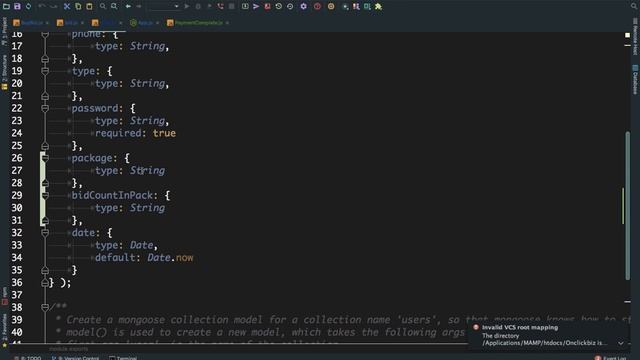Start debugging with the bug icon

pyautogui.click(x=198, y=6)
